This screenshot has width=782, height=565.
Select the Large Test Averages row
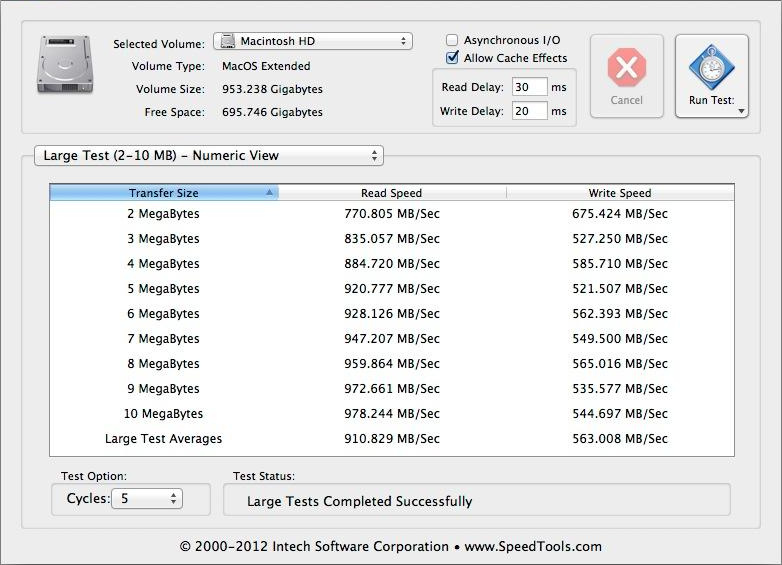[392, 438]
